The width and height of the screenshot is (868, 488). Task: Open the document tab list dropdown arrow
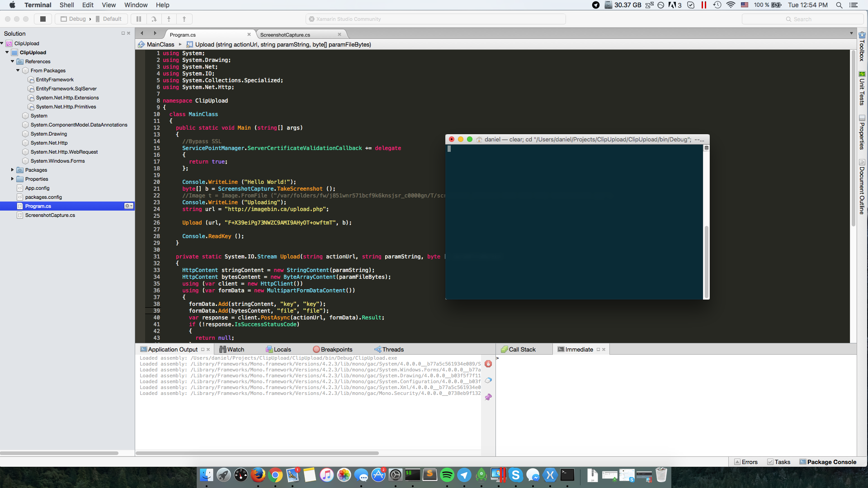click(x=851, y=33)
